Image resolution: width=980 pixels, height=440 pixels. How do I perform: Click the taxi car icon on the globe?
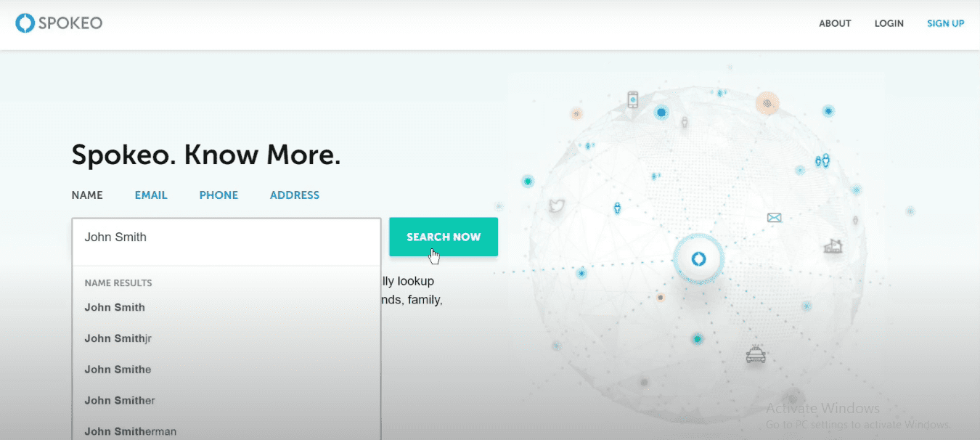(x=756, y=355)
